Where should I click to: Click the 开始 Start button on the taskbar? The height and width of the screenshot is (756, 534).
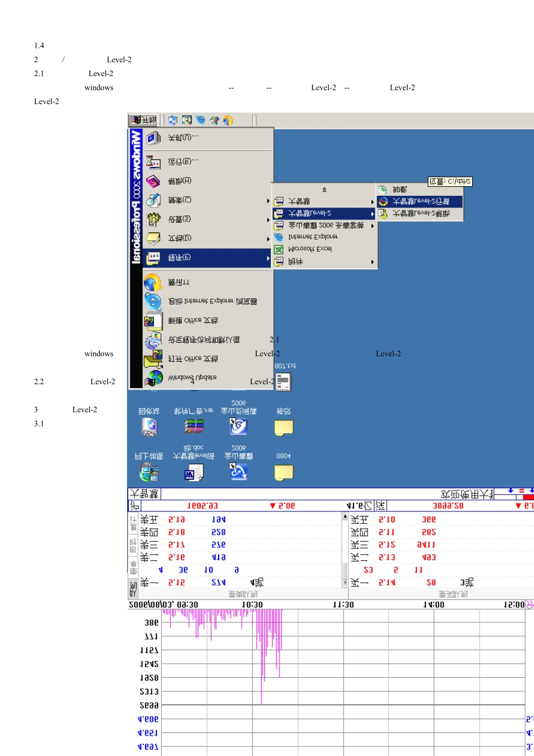click(x=143, y=120)
